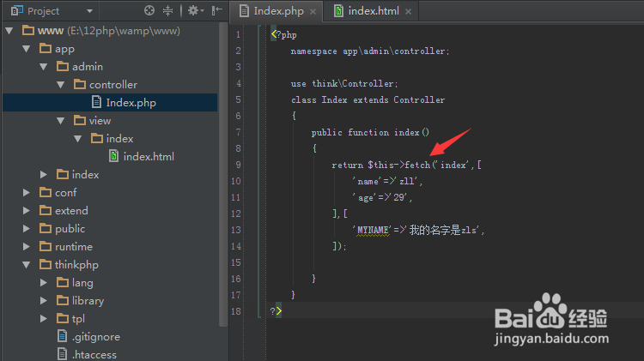Close the index.html tab
644x361 pixels.
408,11
